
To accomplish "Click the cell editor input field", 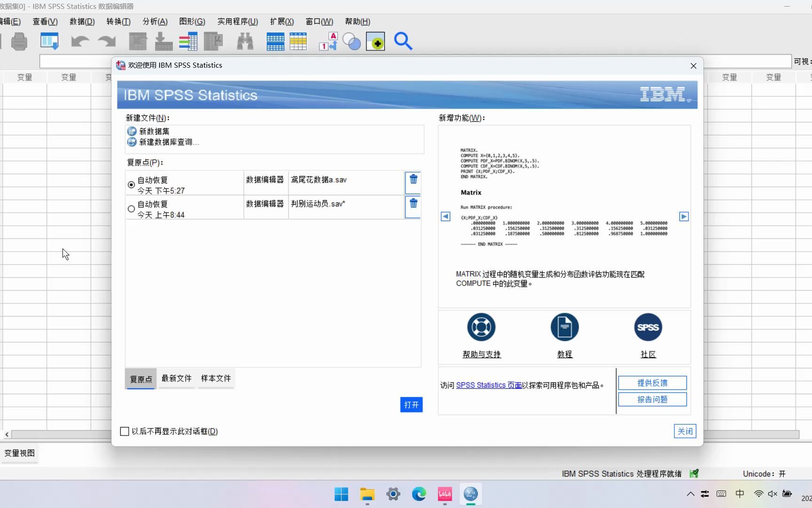I will tap(415, 62).
